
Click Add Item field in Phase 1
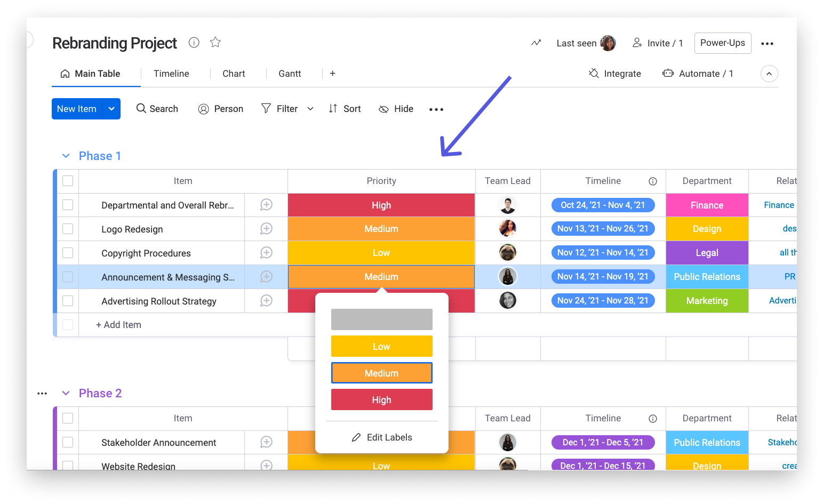tap(118, 325)
